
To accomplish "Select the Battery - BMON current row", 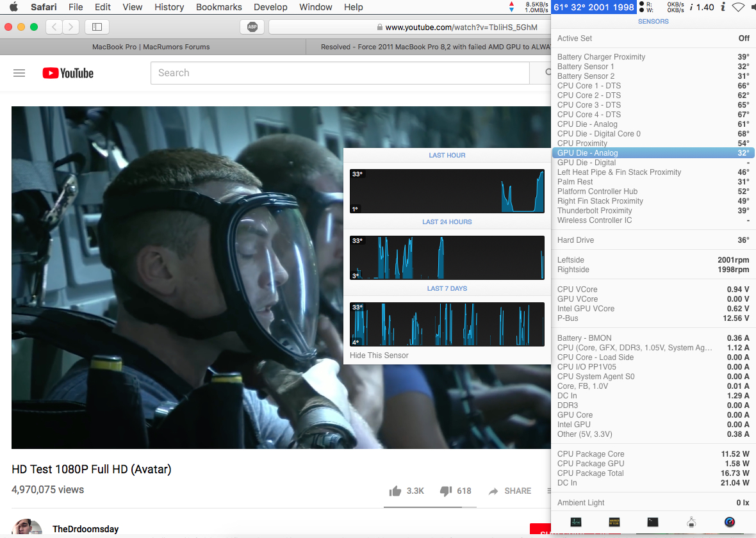I will 653,338.
